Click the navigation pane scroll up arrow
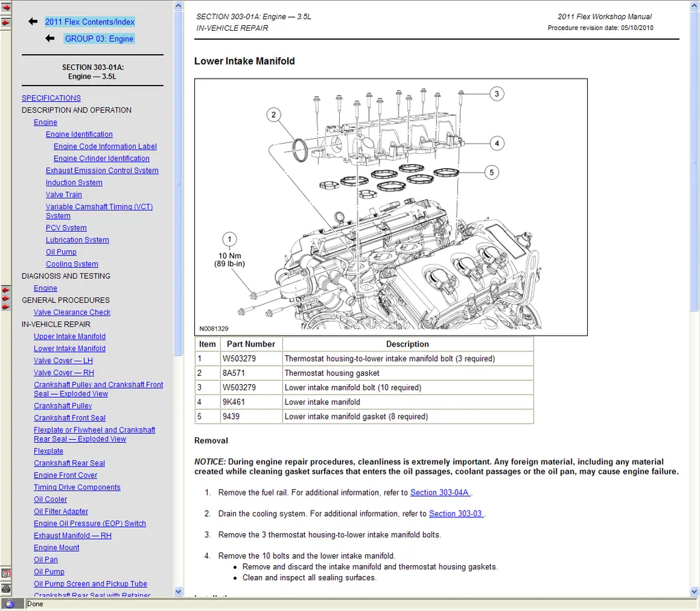This screenshot has width=700, height=611. coord(178,5)
